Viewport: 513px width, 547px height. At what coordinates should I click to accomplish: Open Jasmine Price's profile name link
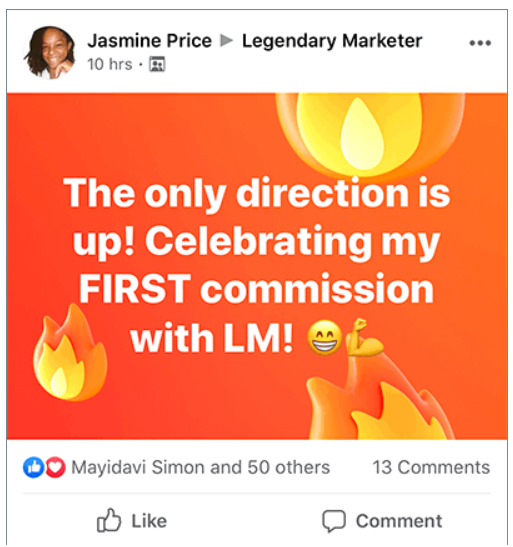click(x=150, y=41)
